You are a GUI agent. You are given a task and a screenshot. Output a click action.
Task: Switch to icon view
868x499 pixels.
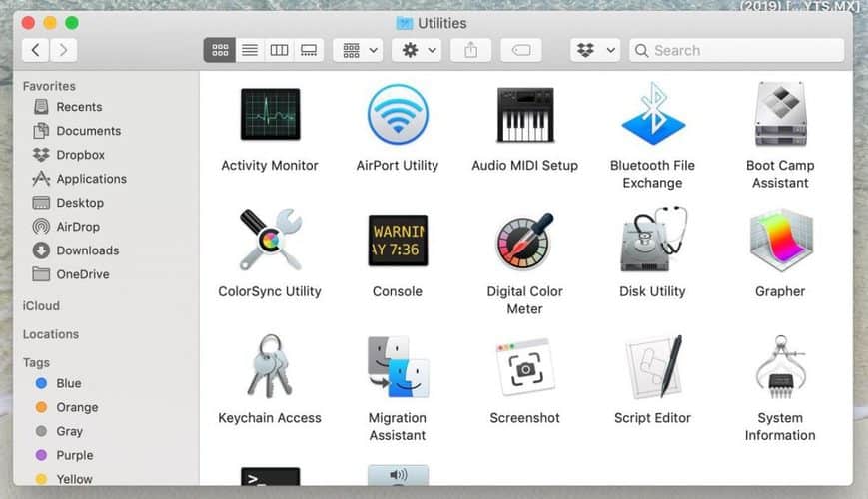click(220, 50)
